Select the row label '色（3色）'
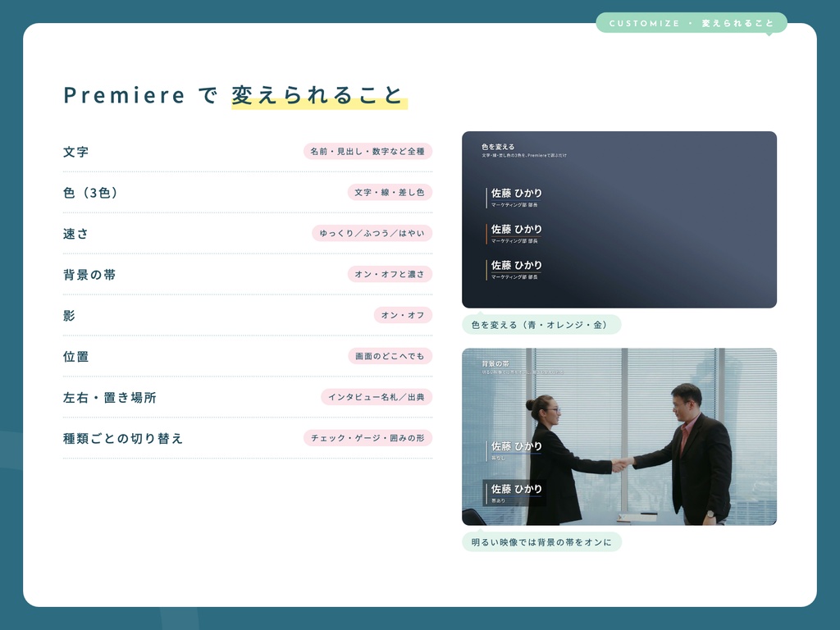 click(x=90, y=192)
